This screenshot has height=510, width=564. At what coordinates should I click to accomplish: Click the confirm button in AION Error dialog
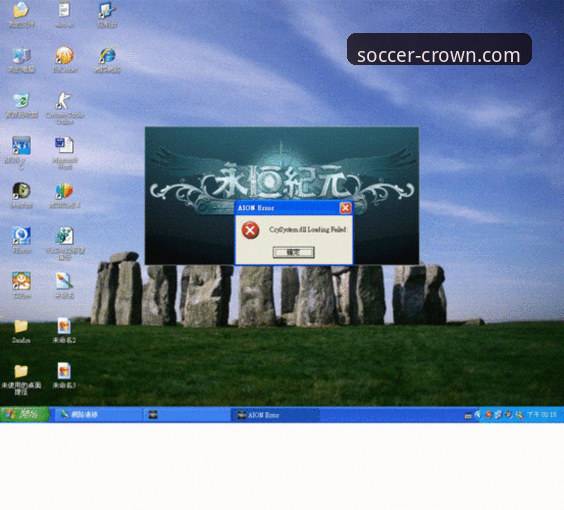[293, 252]
